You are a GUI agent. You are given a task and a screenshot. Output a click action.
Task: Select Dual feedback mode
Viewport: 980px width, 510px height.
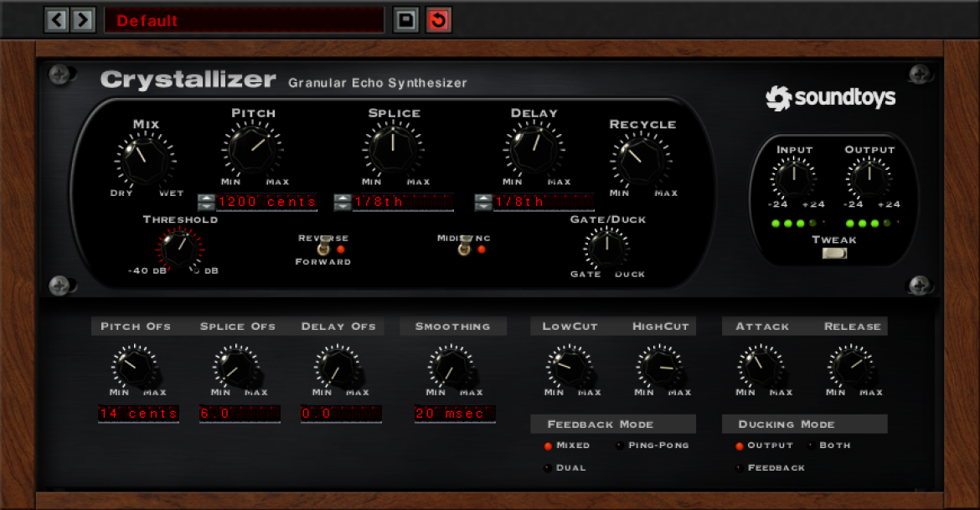click(565, 468)
